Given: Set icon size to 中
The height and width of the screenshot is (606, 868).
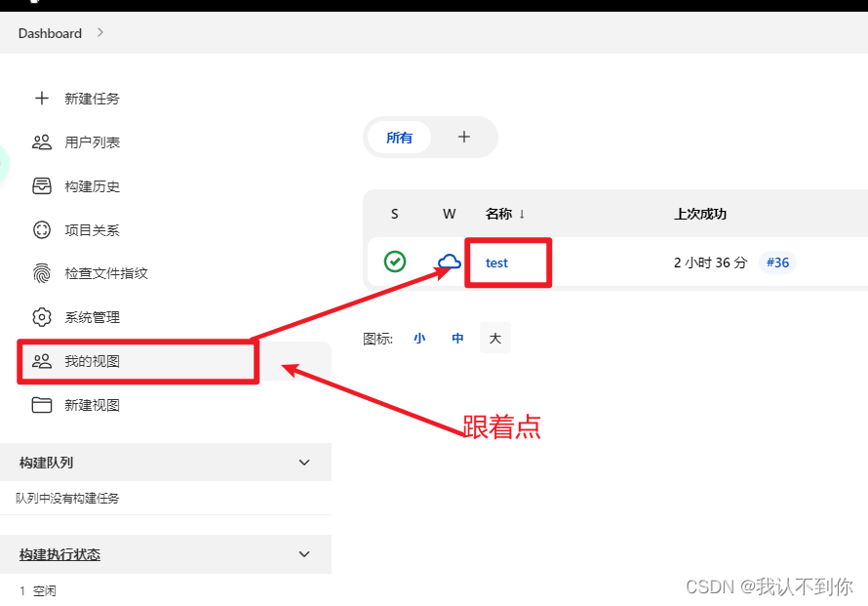Looking at the screenshot, I should pos(457,338).
